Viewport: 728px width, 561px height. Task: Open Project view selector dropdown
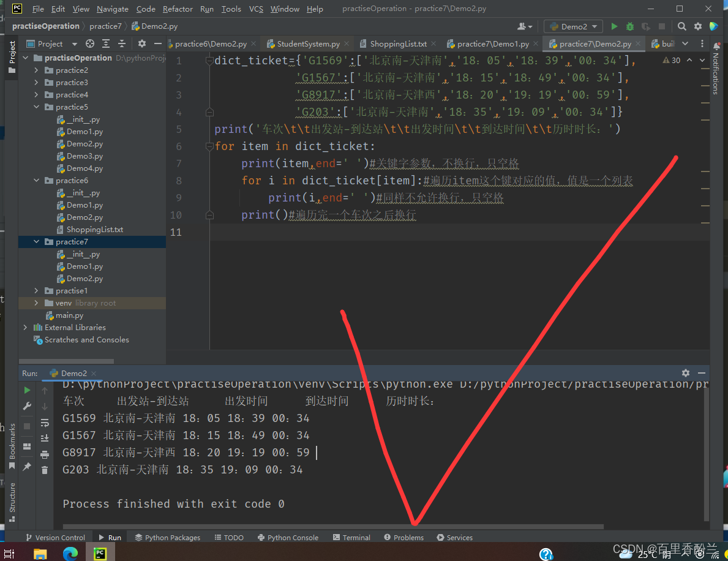pyautogui.click(x=74, y=43)
